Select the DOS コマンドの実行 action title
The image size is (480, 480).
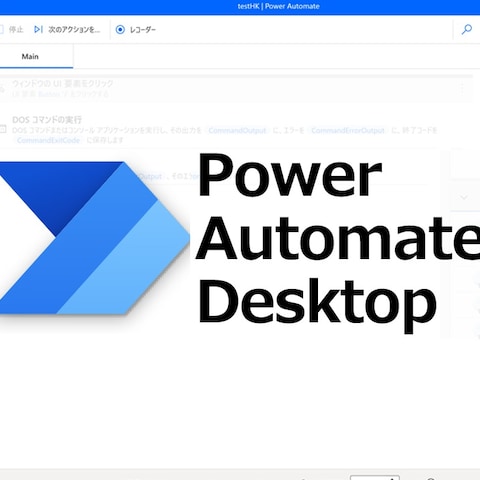click(x=47, y=120)
